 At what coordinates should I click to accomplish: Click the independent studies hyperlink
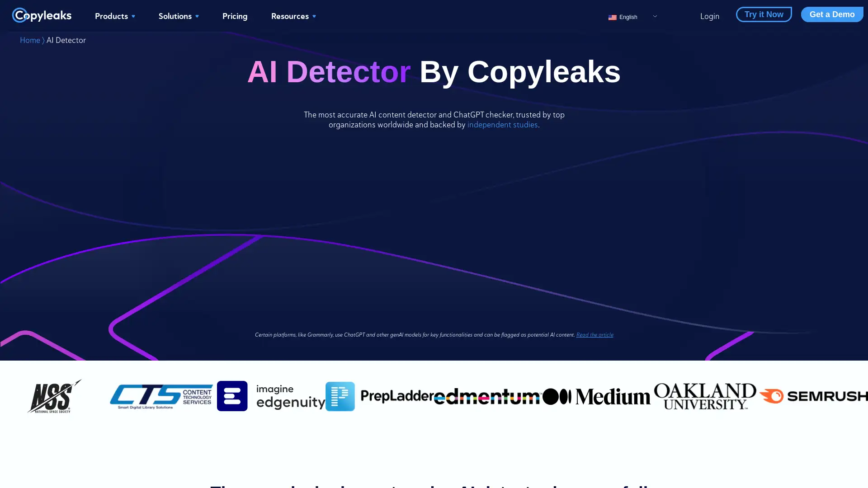(503, 125)
